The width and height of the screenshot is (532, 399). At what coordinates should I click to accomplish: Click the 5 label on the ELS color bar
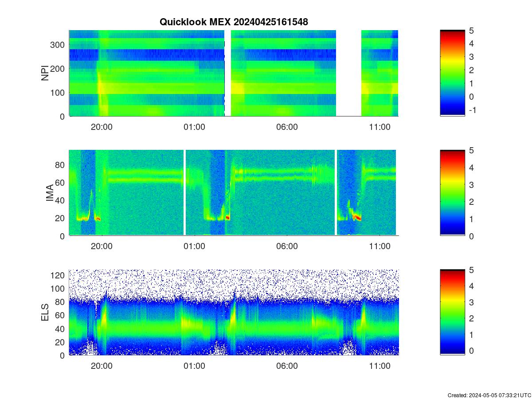470,270
